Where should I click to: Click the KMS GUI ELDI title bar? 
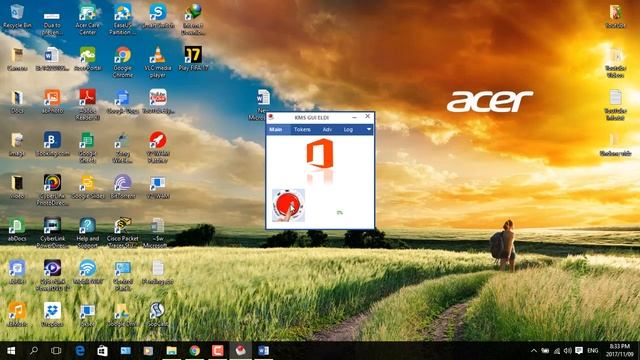[x=312, y=118]
